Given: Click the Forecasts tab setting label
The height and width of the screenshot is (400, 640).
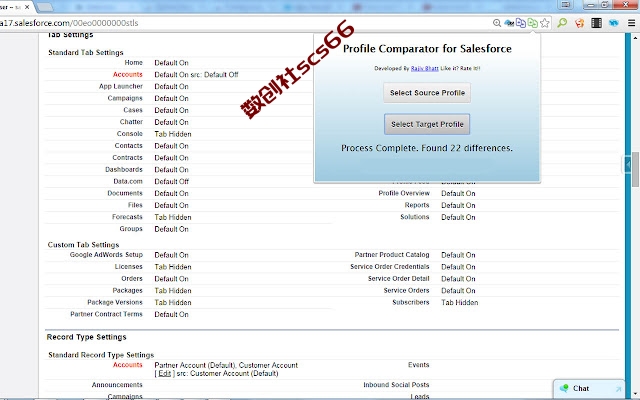Looking at the screenshot, I should point(127,217).
